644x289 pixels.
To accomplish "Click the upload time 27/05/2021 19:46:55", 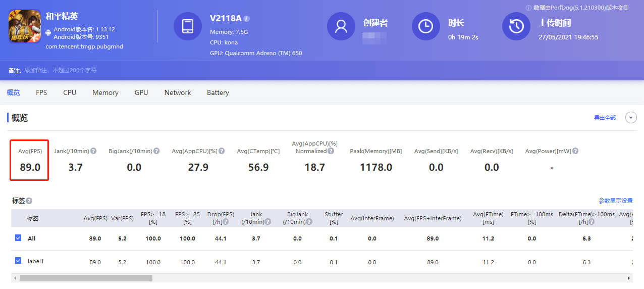I will (568, 37).
